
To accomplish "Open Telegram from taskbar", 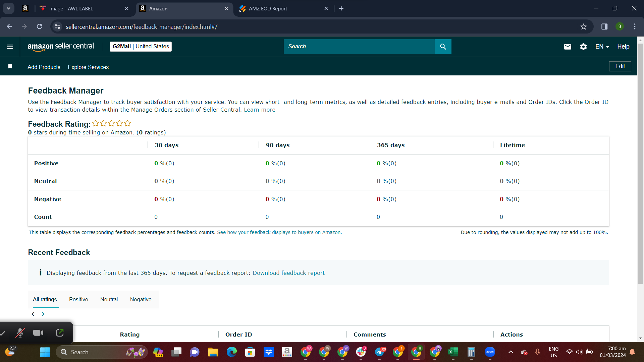I will pos(379,352).
